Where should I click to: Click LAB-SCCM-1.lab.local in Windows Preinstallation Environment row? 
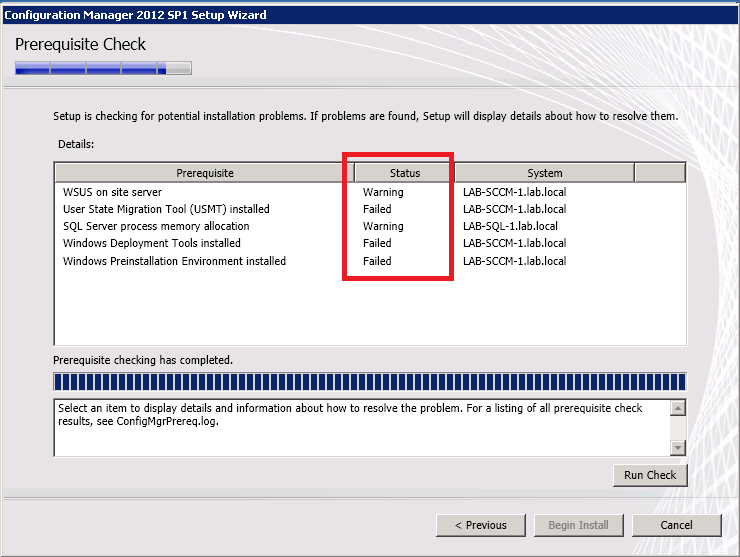514,261
